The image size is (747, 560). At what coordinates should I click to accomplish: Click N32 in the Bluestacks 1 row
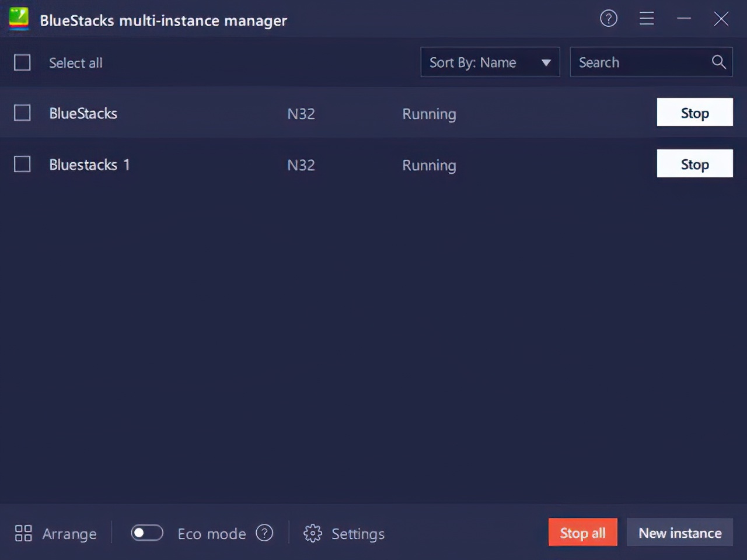coord(301,165)
